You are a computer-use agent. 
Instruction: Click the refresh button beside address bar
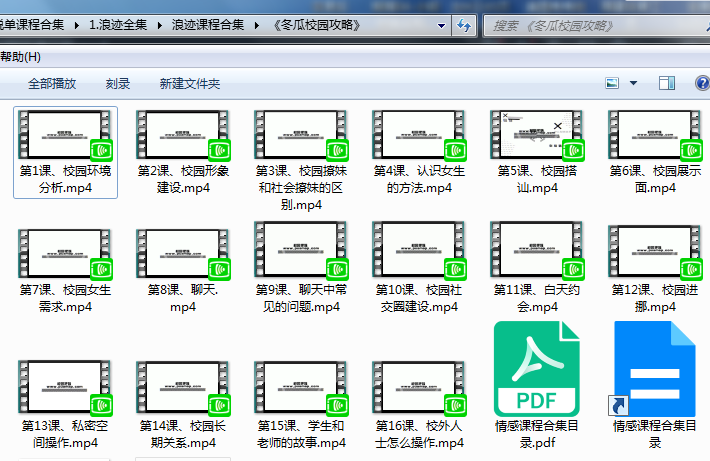pyautogui.click(x=464, y=25)
